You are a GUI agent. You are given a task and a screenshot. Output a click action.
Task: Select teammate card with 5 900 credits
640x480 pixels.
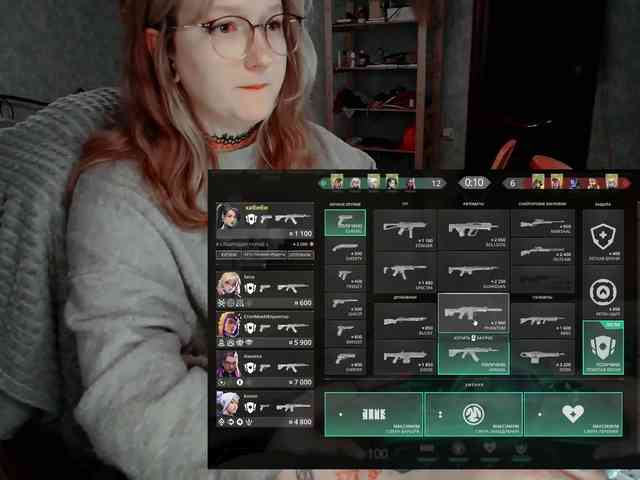264,329
